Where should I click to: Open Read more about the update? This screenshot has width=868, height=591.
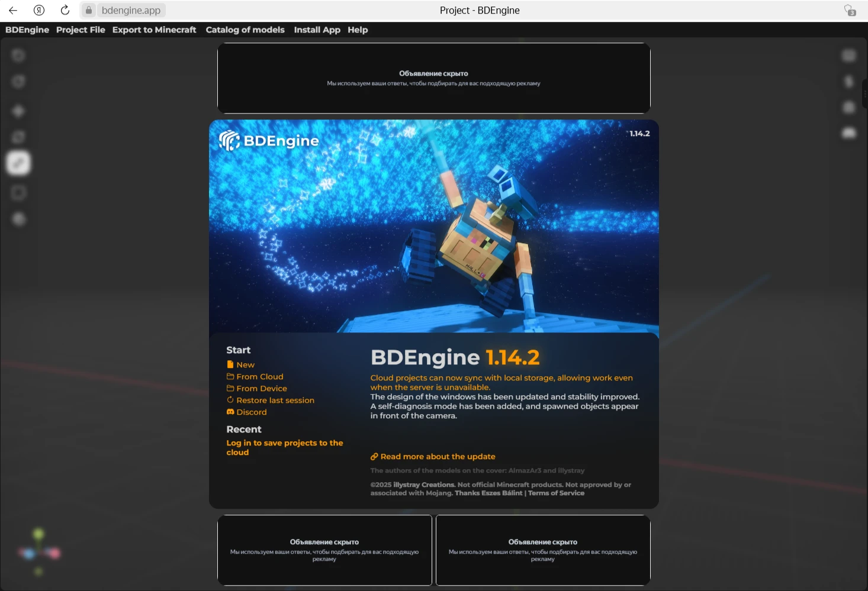coord(433,457)
